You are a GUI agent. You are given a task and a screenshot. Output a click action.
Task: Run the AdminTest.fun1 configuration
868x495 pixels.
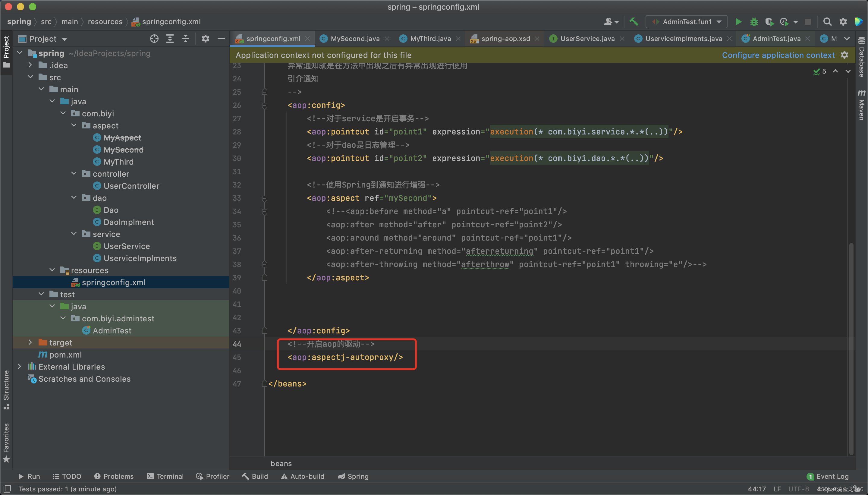(738, 22)
